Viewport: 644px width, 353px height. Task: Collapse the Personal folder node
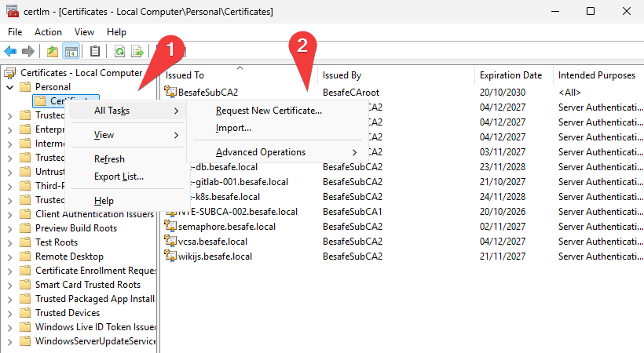(10, 87)
